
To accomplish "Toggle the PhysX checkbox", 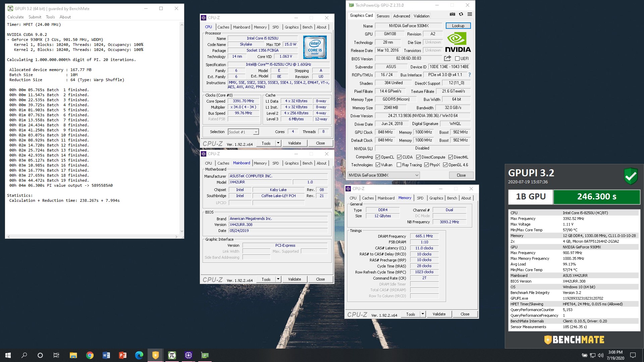I will pos(426,165).
